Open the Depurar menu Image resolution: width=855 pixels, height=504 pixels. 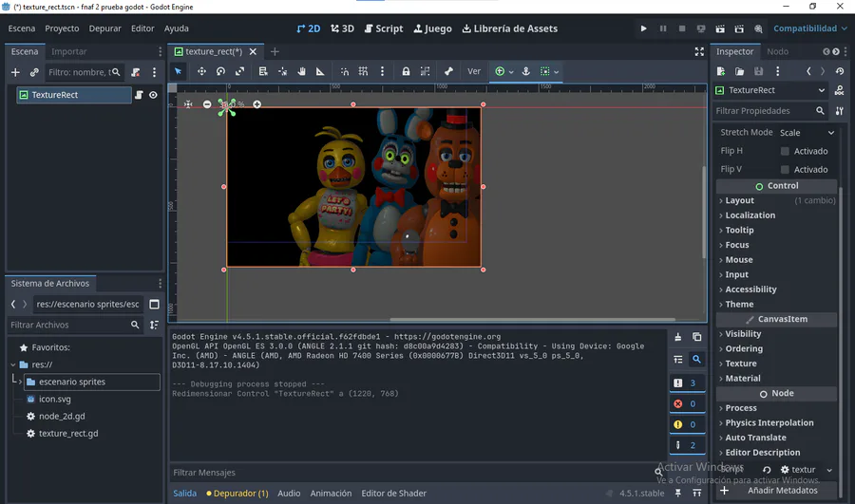(105, 28)
